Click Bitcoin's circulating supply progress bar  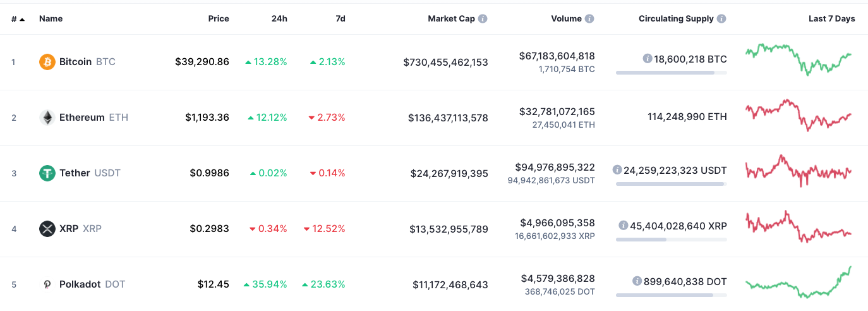point(671,73)
